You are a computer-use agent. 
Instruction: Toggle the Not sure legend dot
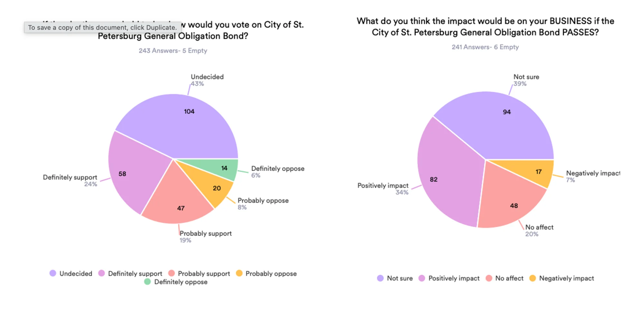[x=380, y=278]
